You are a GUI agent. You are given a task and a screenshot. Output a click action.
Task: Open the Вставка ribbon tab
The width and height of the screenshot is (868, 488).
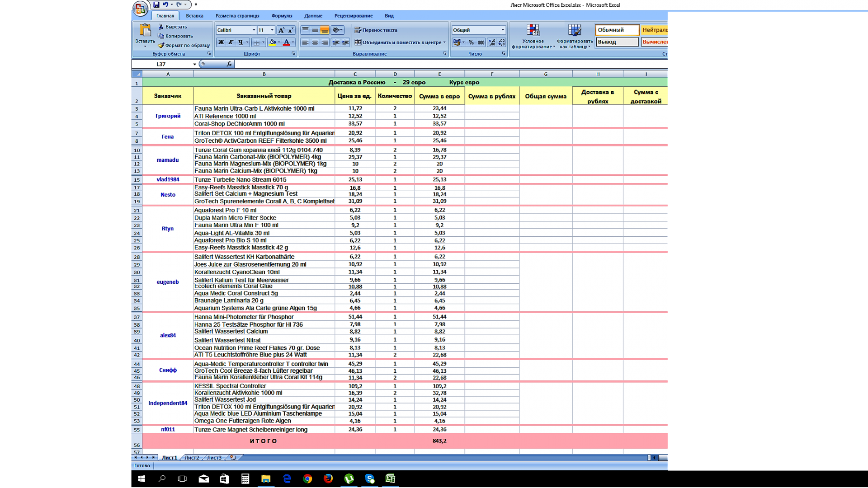coord(194,16)
